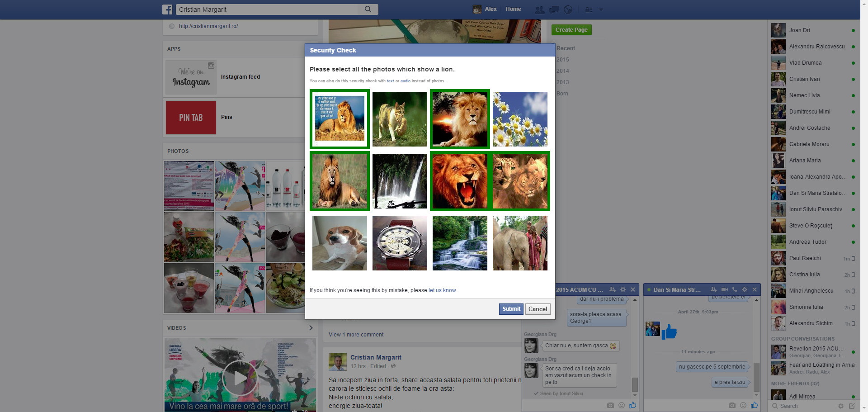Send a like in Revelion 2015 chat
868x412 pixels.
tap(632, 405)
